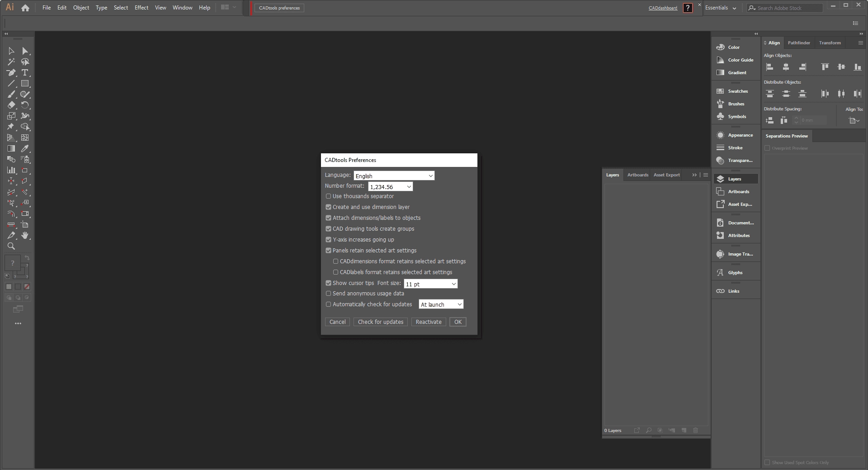The height and width of the screenshot is (470, 868).
Task: Select the Eraser tool
Action: tap(11, 105)
